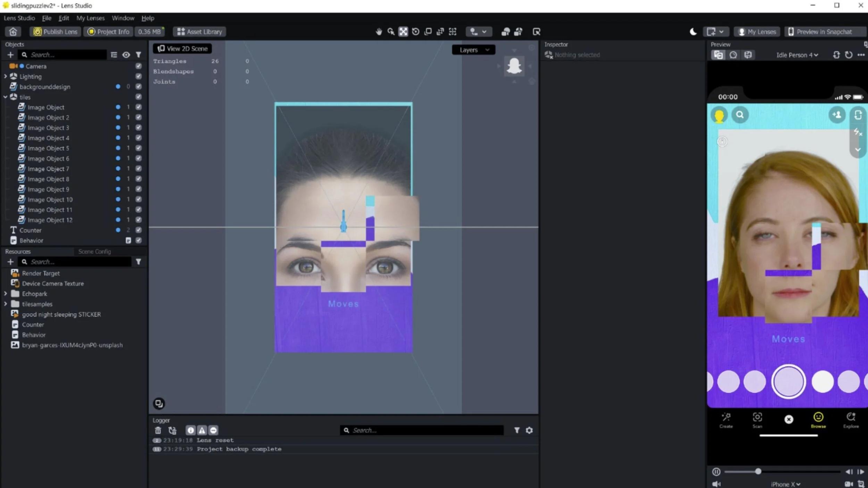Click the Objects panel filter funnel icon
This screenshot has height=488, width=868.
[x=139, y=55]
